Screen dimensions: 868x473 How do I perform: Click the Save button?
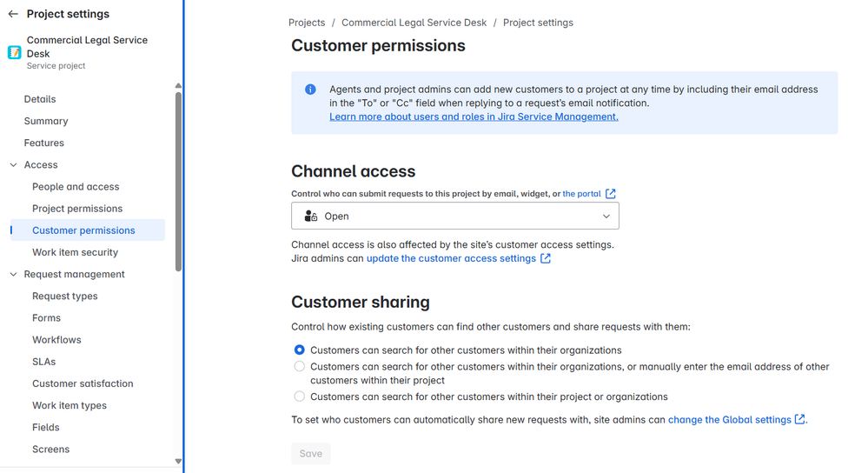(310, 453)
